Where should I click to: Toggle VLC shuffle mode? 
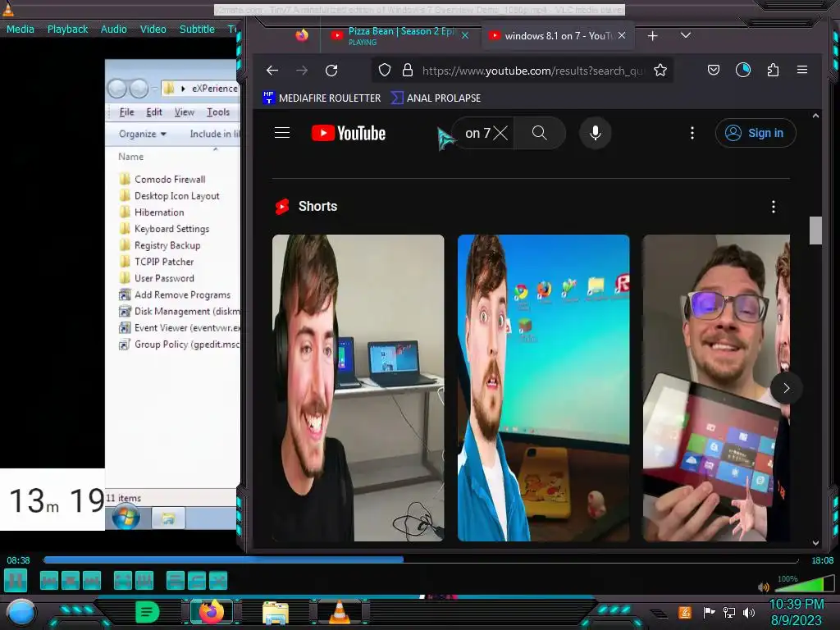[218, 581]
